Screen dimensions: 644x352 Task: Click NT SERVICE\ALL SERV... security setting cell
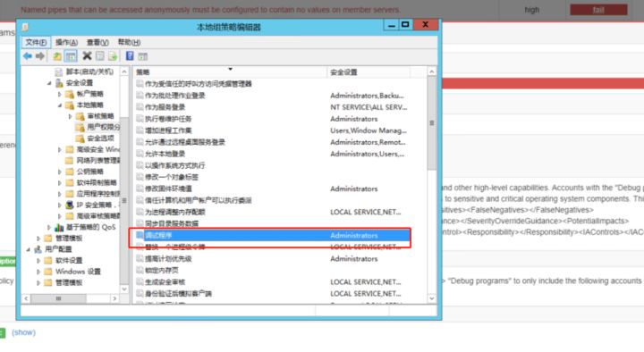click(x=369, y=107)
